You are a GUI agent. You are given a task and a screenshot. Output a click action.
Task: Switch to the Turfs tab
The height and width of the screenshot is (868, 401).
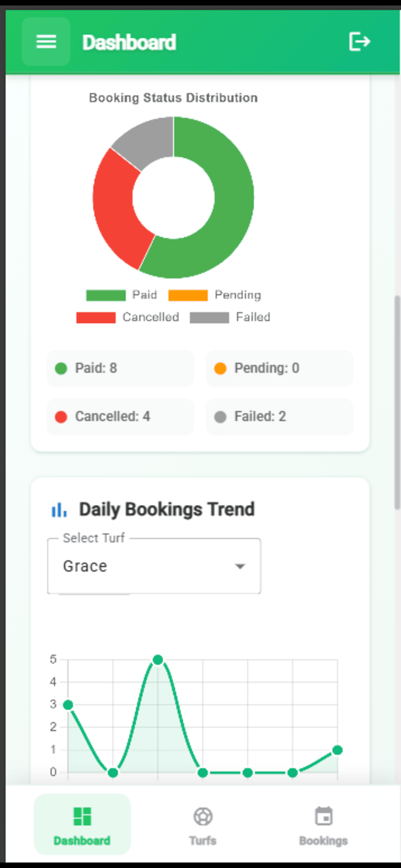pyautogui.click(x=203, y=824)
